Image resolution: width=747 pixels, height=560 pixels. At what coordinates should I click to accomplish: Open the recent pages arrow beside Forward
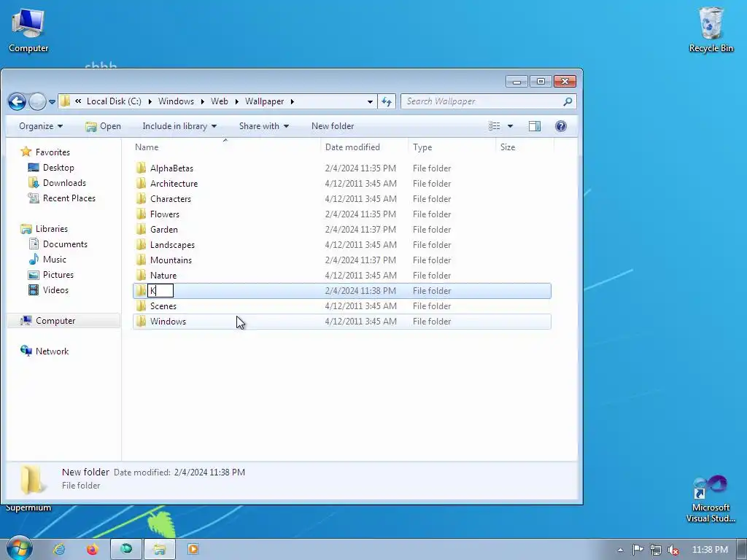click(52, 101)
